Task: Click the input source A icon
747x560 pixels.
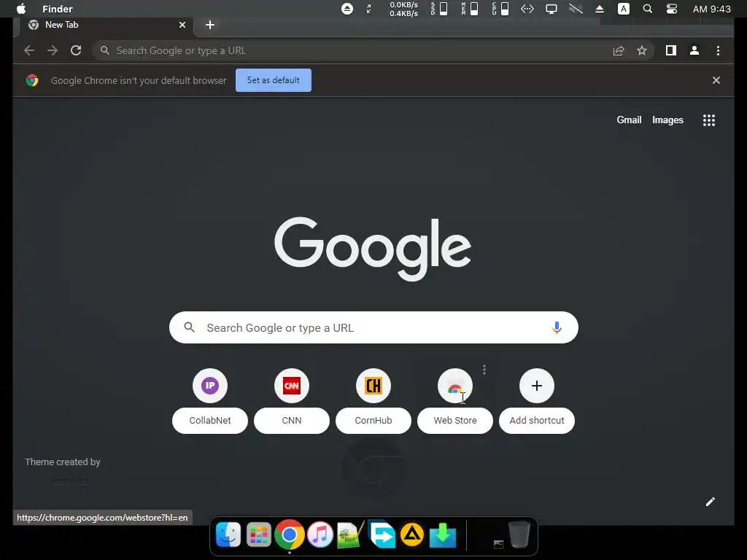Action: 624,9
